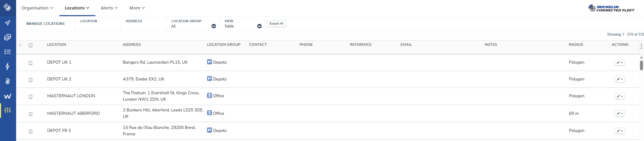Open edit actions dropdown for DEPOT UK 2
This screenshot has height=141, width=644.
coord(619,79)
